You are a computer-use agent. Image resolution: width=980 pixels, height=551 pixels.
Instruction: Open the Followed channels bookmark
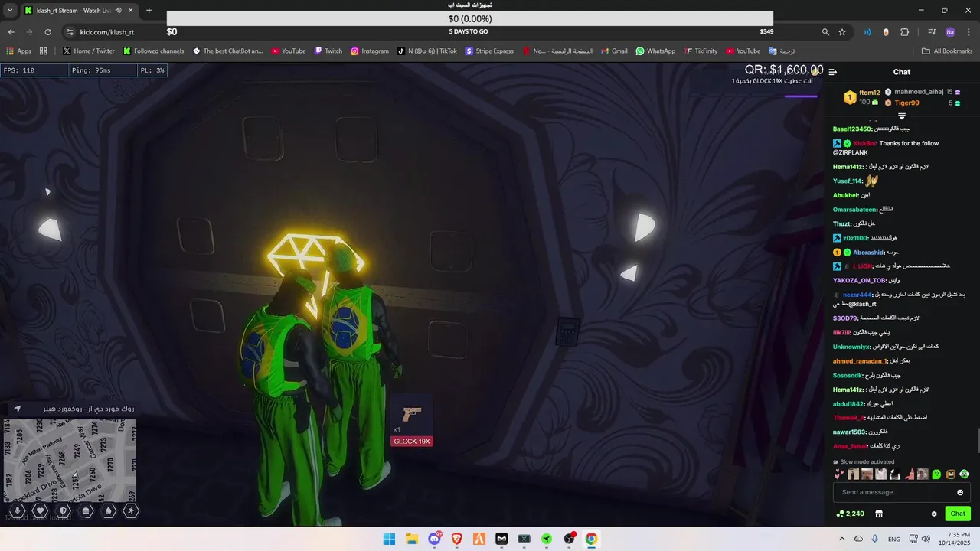point(153,51)
